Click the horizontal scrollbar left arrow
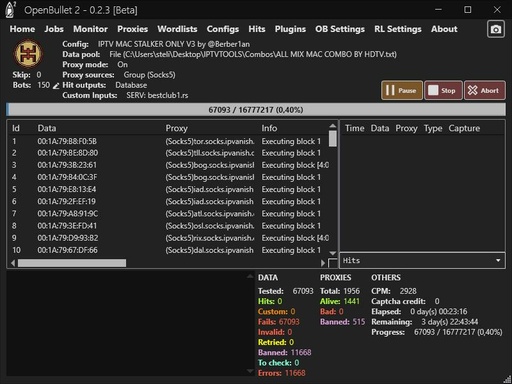 pyautogui.click(x=13, y=263)
